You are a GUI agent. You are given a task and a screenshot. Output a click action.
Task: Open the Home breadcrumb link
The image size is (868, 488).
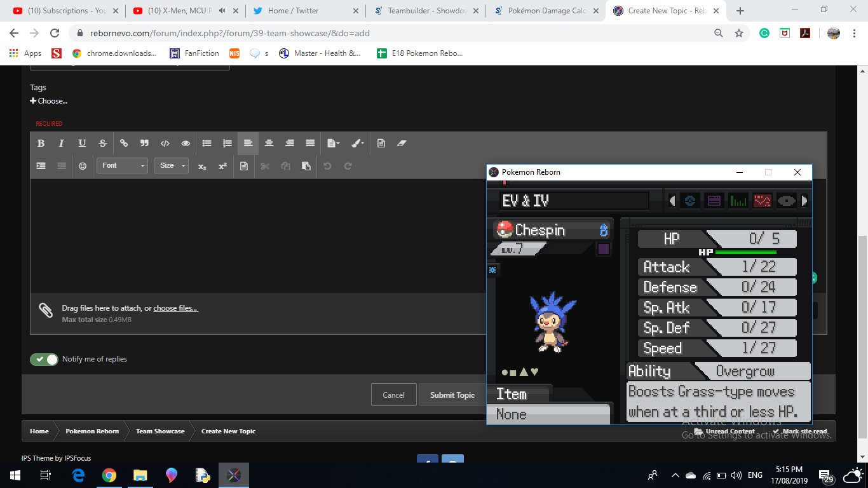point(39,431)
